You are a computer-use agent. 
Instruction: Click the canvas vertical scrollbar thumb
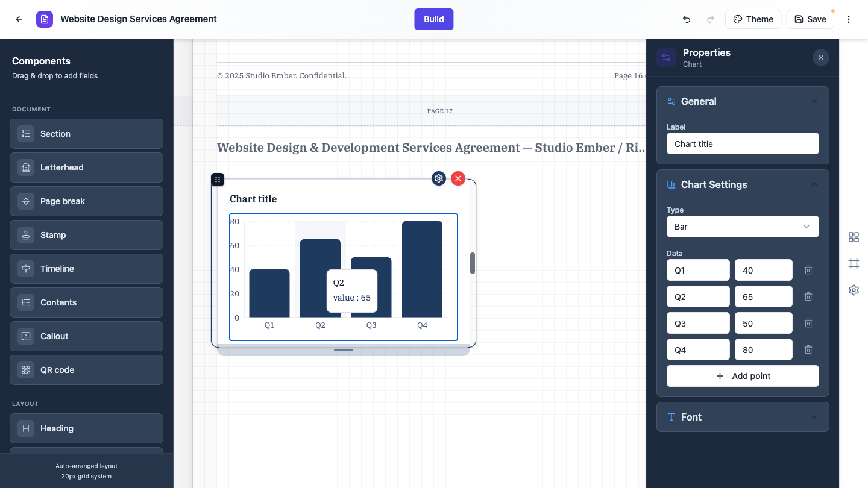[473, 263]
